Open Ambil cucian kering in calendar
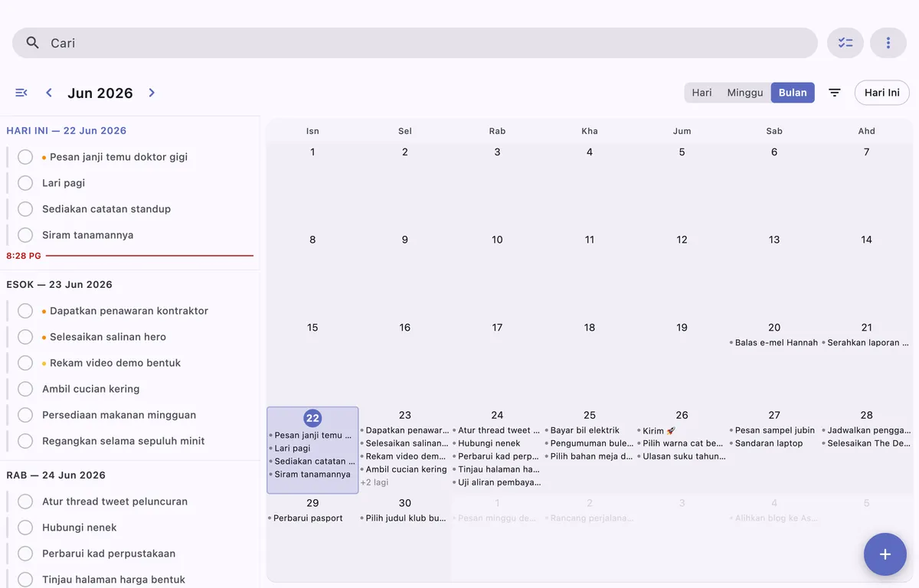 (405, 469)
